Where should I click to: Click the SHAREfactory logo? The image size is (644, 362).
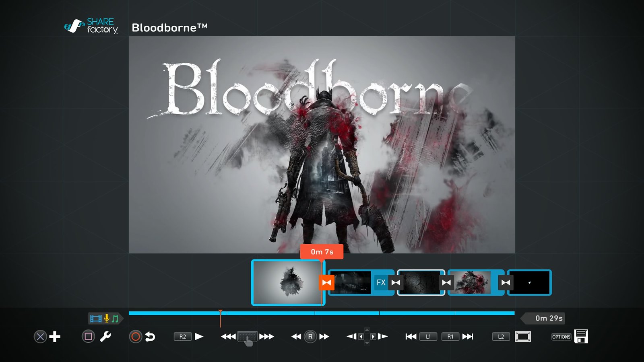point(91,26)
